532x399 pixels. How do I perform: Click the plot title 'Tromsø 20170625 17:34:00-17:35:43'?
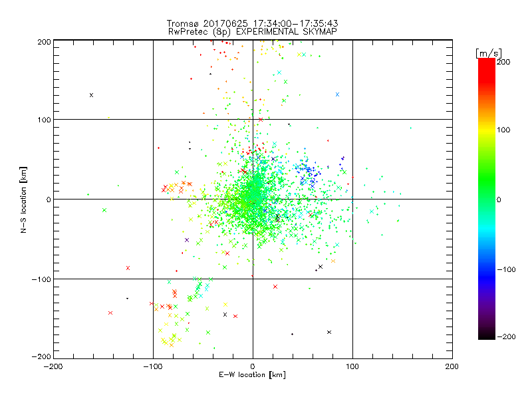[252, 23]
